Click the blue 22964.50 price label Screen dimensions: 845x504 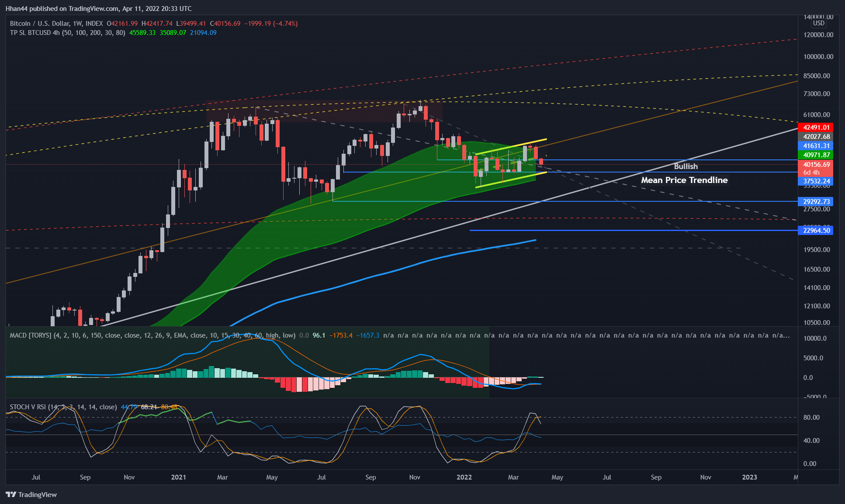(x=815, y=231)
